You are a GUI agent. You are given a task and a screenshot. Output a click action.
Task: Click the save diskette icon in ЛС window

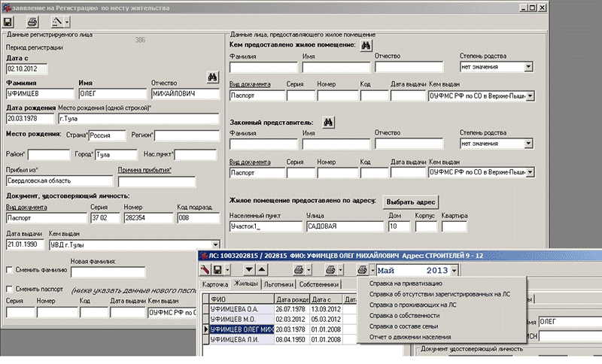pyautogui.click(x=217, y=270)
